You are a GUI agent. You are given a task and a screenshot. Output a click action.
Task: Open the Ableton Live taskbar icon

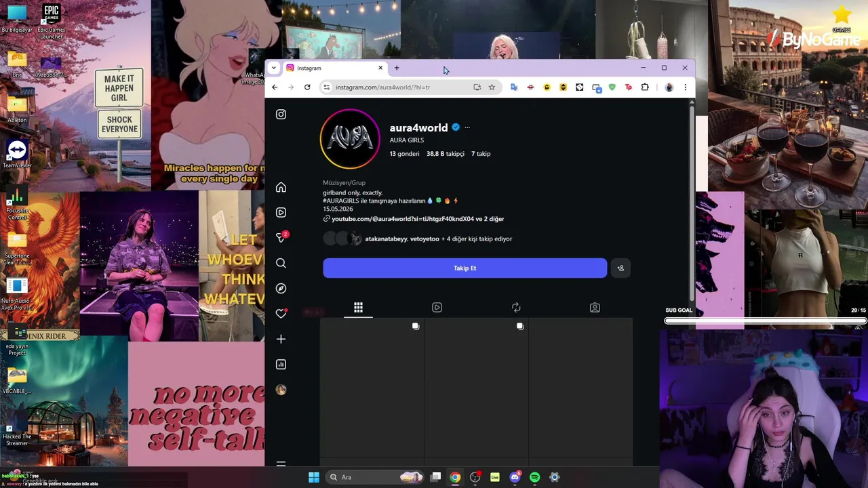coord(495,477)
